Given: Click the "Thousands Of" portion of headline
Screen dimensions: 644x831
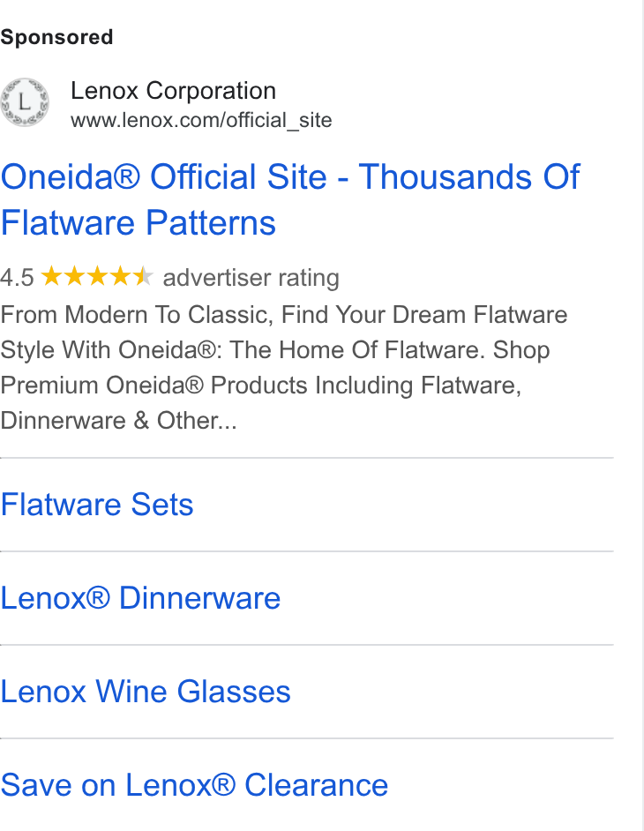Looking at the screenshot, I should pyautogui.click(x=469, y=176).
